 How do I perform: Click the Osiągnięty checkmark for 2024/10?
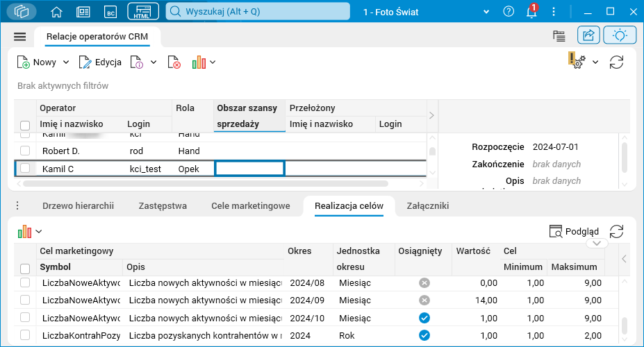pos(424,318)
